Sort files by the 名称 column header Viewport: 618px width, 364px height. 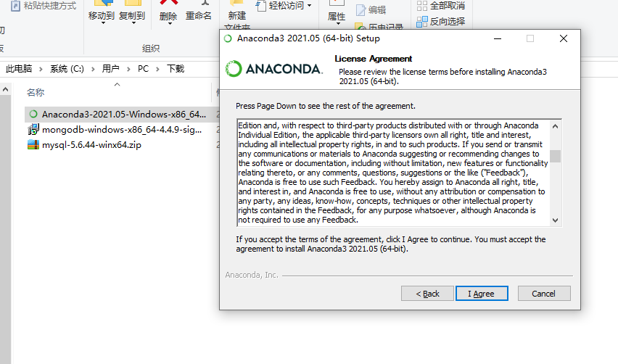(36, 93)
